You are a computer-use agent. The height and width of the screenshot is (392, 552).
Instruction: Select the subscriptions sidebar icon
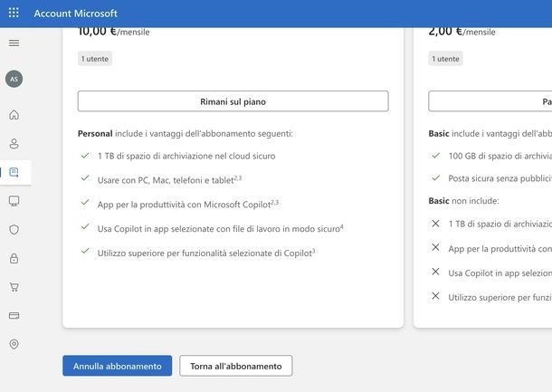(14, 172)
